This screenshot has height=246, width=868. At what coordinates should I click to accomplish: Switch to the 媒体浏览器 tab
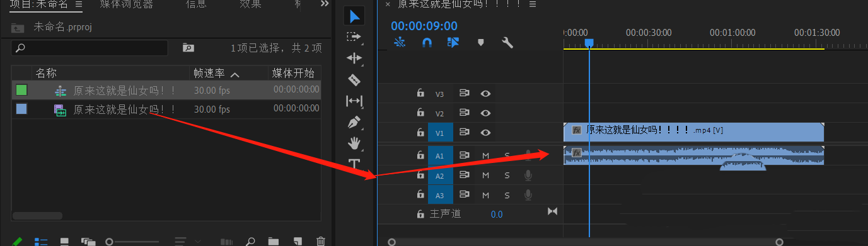[126, 4]
